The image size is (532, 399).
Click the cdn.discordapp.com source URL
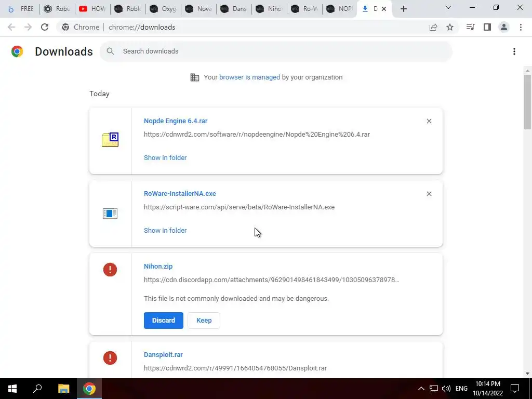[271, 280]
